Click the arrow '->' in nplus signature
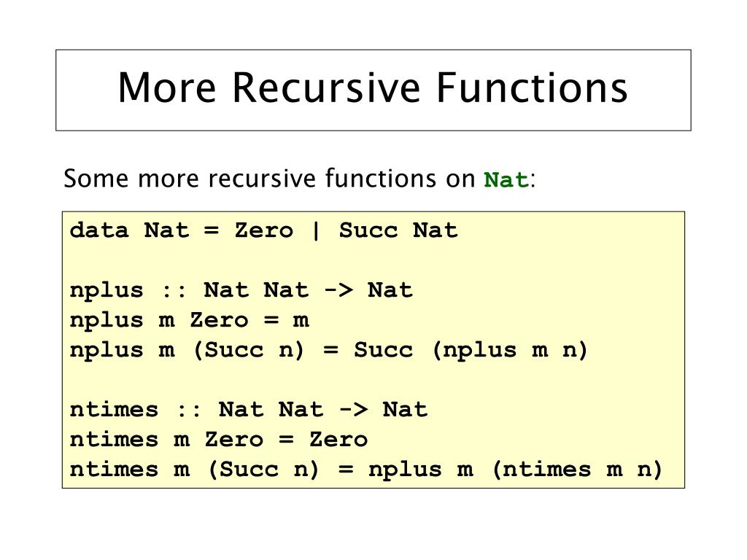Image resolution: width=747 pixels, height=560 pixels. point(338,290)
